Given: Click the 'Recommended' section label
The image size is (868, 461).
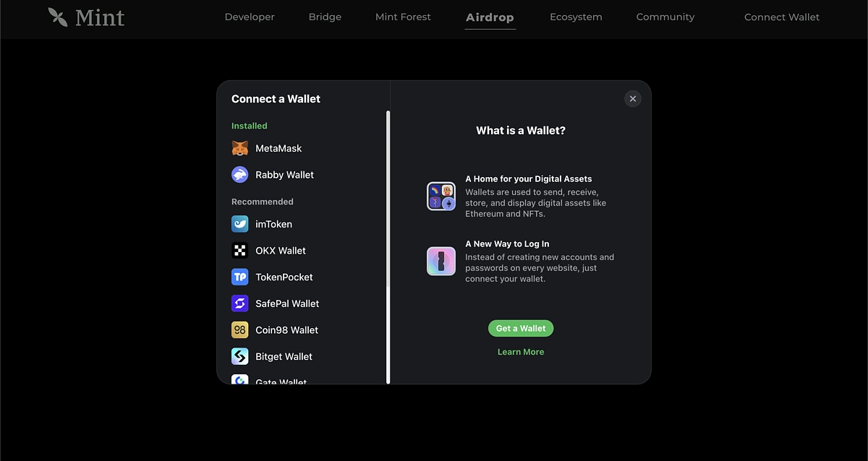Looking at the screenshot, I should pyautogui.click(x=263, y=202).
